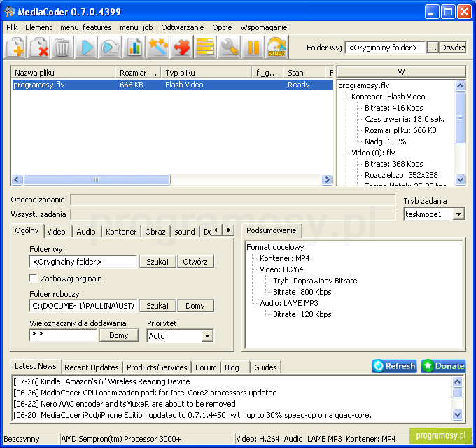Open the menu_job menu
Viewport: 476px width, 448px height.
click(136, 27)
